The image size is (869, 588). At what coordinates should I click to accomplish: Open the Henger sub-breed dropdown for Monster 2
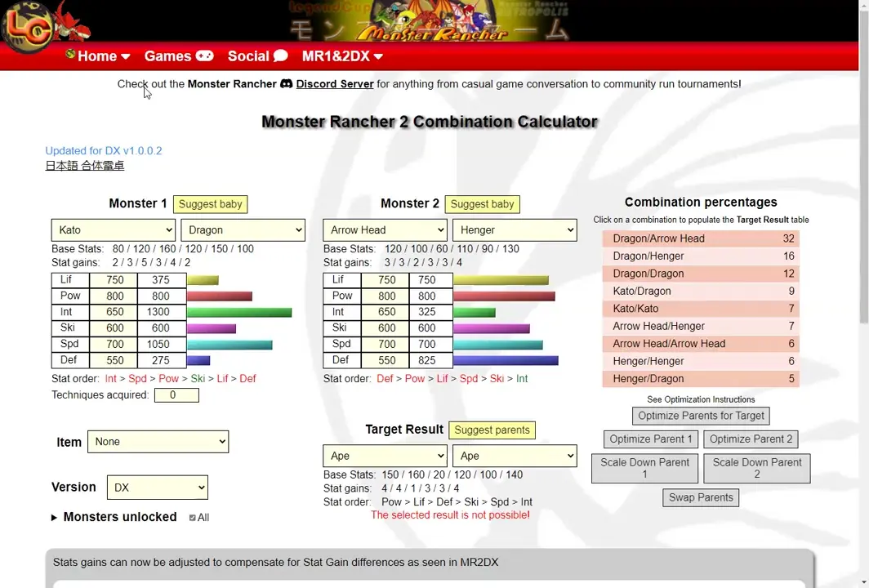pyautogui.click(x=515, y=229)
